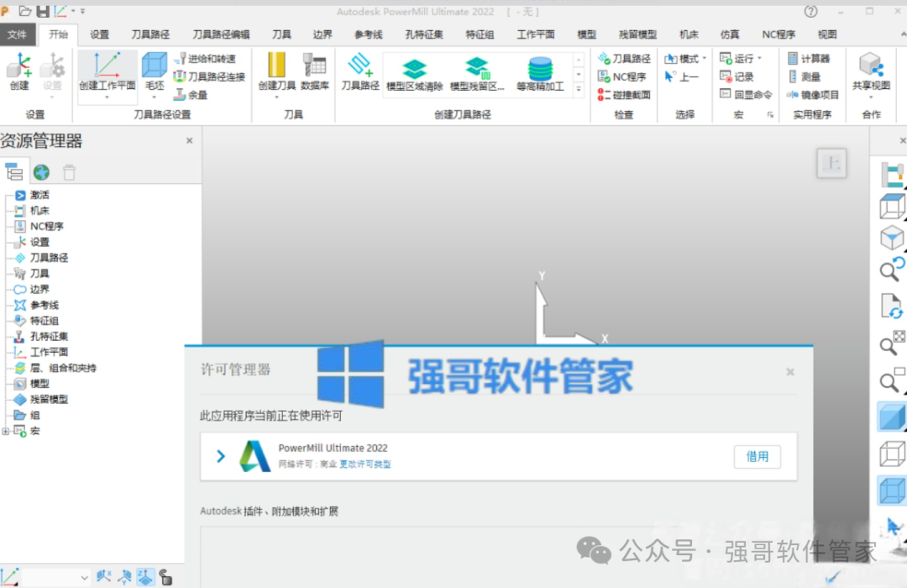The height and width of the screenshot is (588, 907).
Task: Click the explorer tree view icon
Action: pos(14,172)
